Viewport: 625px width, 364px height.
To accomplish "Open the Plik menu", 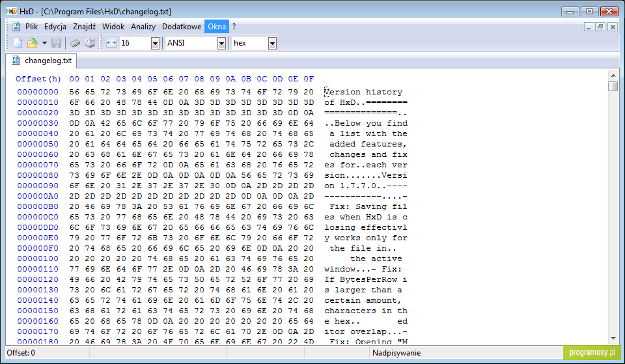I will tap(31, 27).
